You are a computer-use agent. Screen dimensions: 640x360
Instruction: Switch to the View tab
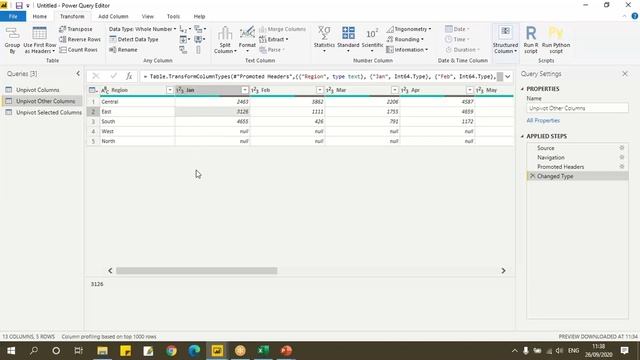[x=147, y=16]
